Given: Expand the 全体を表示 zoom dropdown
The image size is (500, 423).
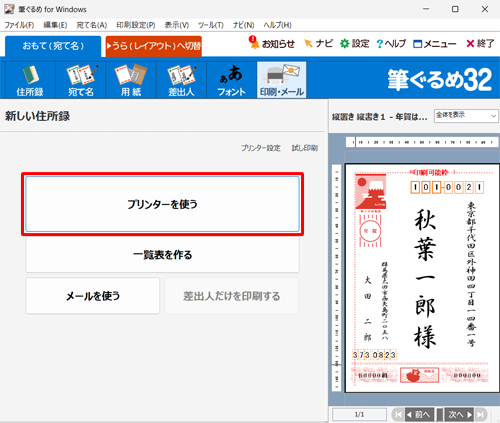Looking at the screenshot, I should point(466,116).
